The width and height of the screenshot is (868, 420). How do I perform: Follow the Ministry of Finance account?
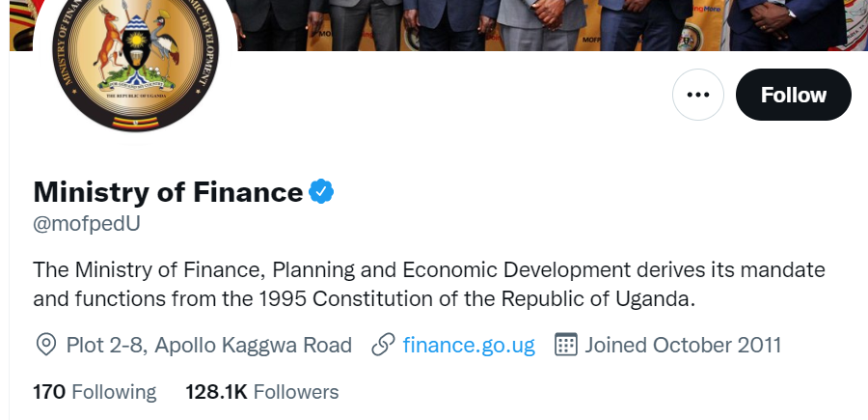point(793,95)
